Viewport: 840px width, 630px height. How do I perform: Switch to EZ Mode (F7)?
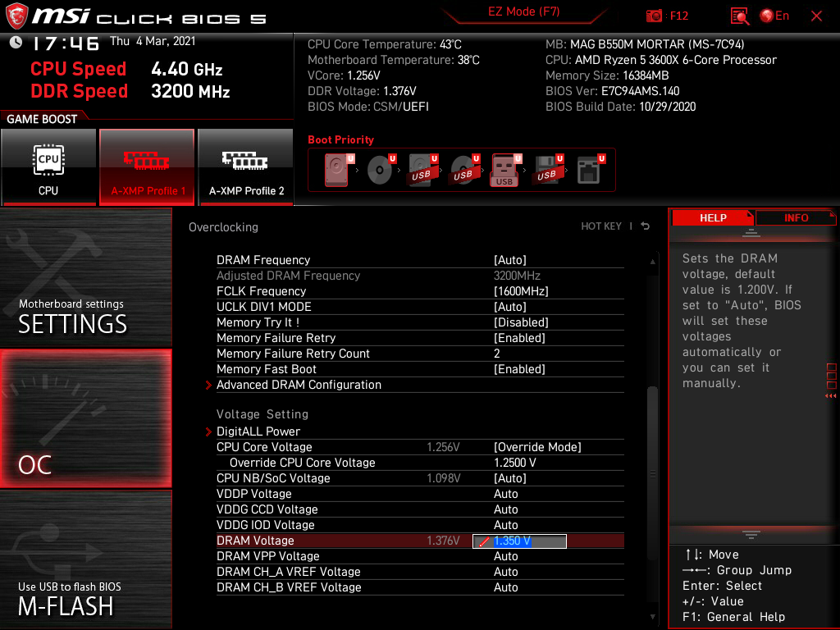(x=524, y=11)
